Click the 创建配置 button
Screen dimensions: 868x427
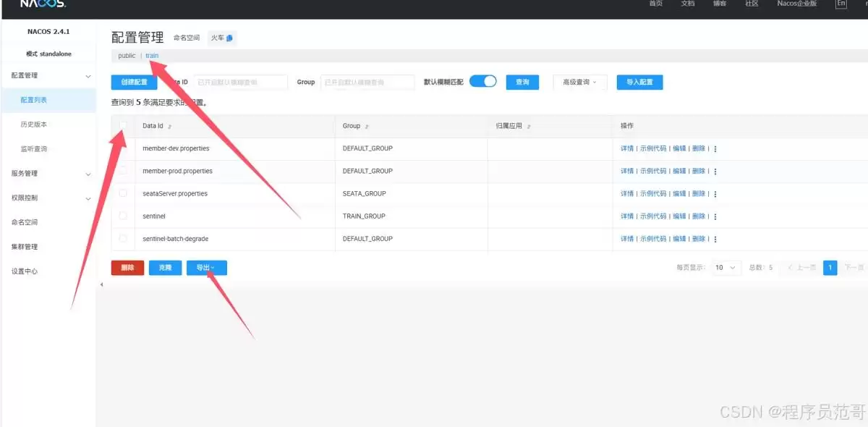point(134,82)
